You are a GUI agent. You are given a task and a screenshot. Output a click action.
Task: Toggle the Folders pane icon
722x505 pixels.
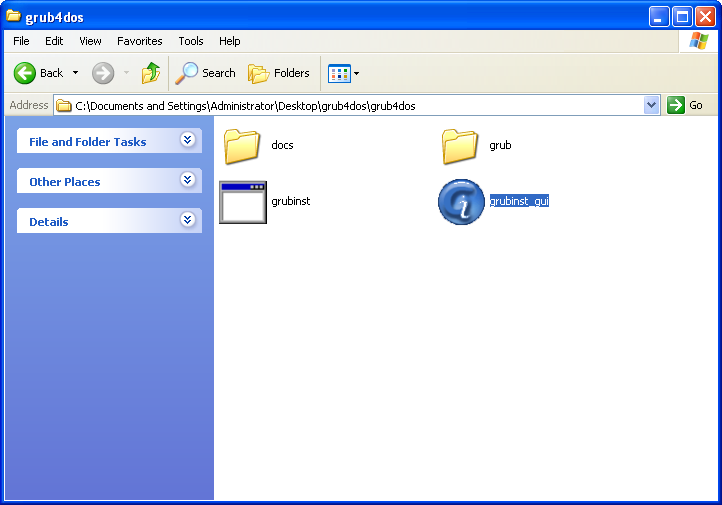[258, 73]
